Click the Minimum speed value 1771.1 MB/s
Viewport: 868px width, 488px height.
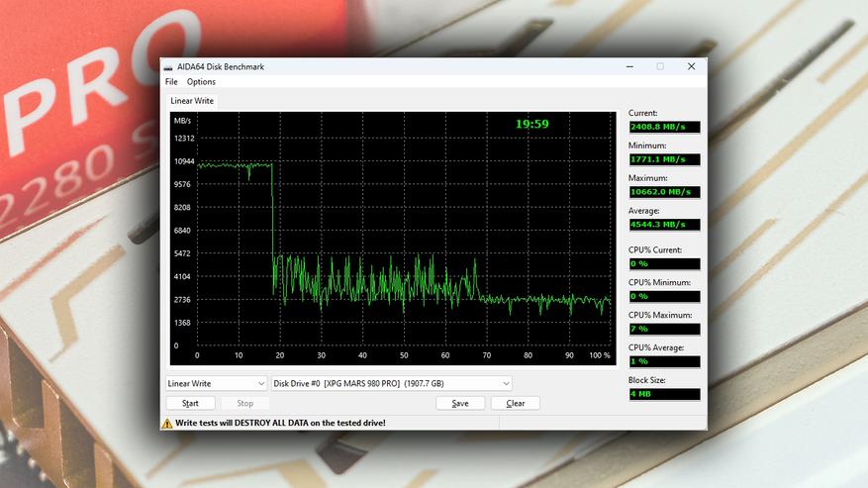[x=664, y=159]
